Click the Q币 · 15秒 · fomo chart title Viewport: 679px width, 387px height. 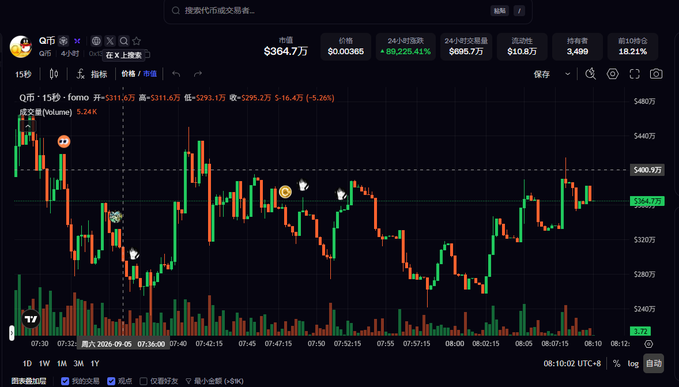(54, 98)
